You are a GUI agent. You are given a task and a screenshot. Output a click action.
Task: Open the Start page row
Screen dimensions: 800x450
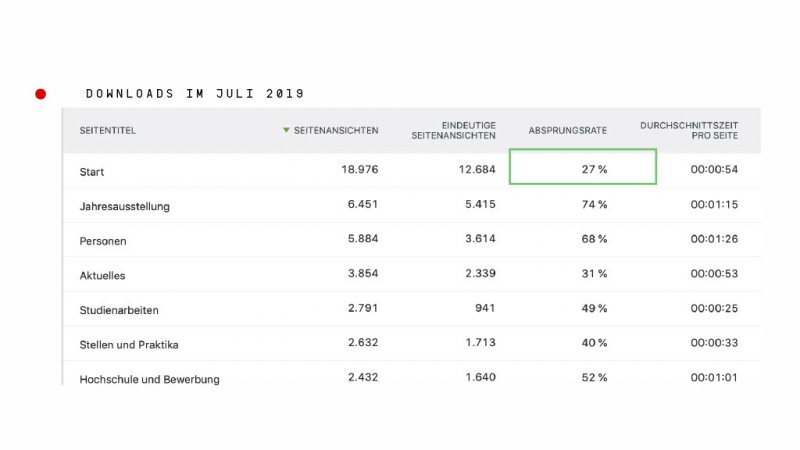[x=92, y=171]
